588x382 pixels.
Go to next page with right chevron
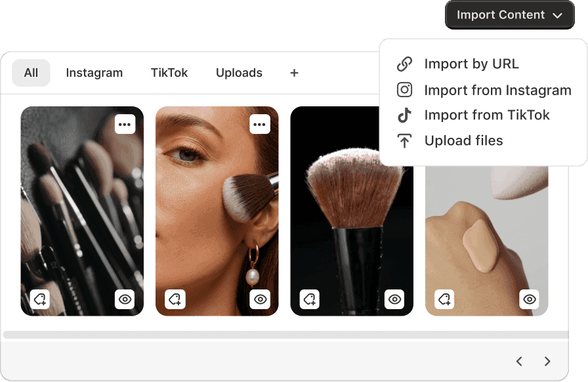tap(547, 361)
